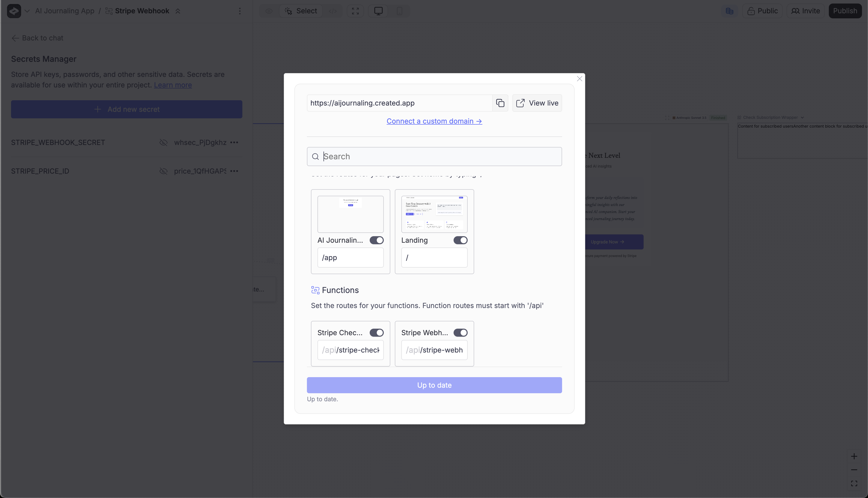Image resolution: width=868 pixels, height=498 pixels.
Task: Switch to mobile preview icon
Action: 399,11
